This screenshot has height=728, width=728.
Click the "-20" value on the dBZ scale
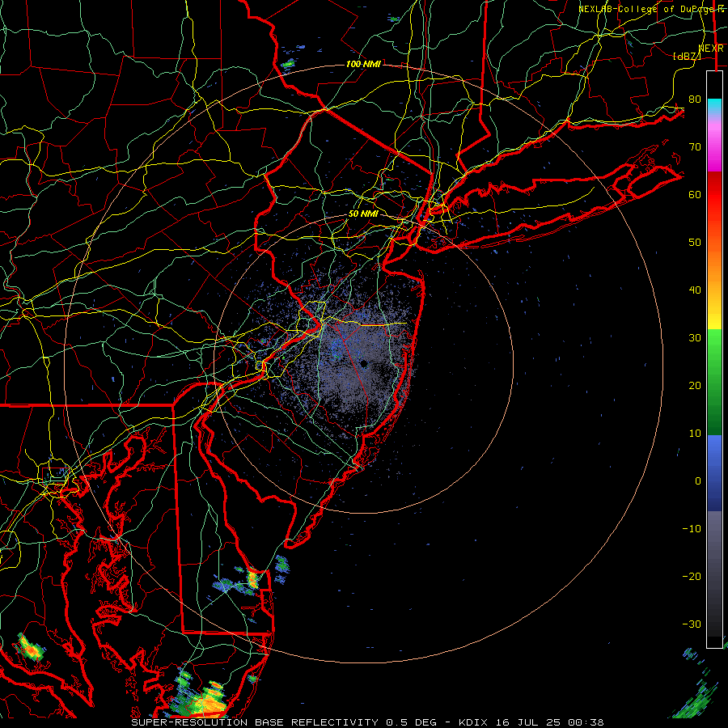pos(692,577)
